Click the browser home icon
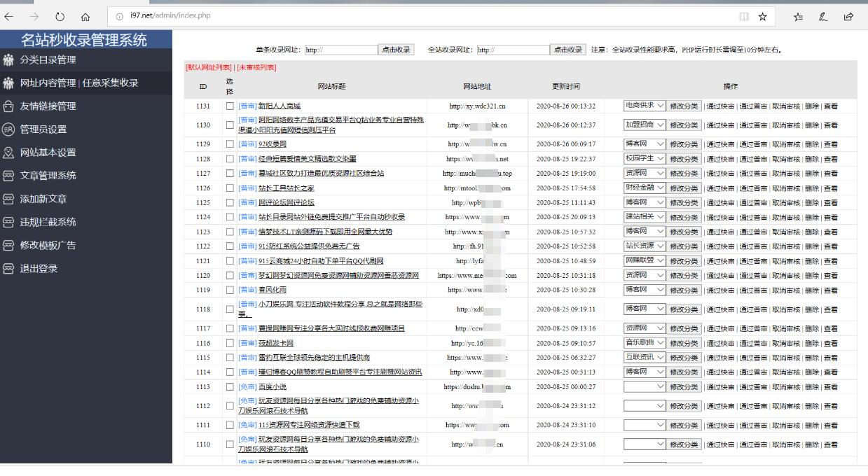Screen dimensions: 868x476 [x=85, y=16]
